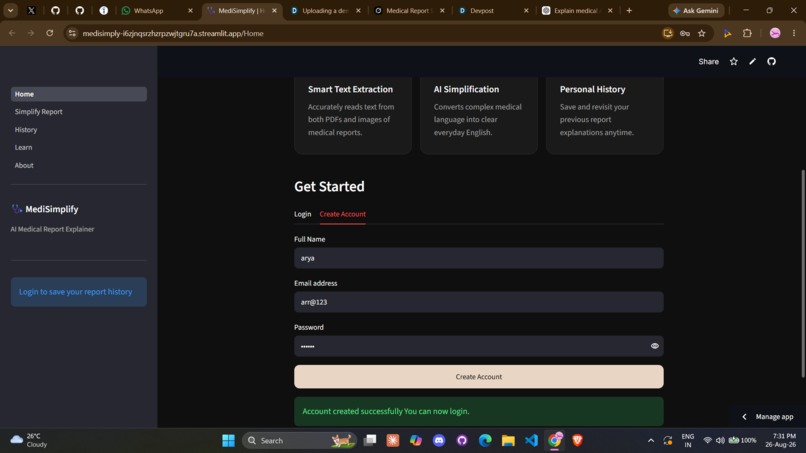Open Visual Studio Code from the taskbar

point(531,440)
